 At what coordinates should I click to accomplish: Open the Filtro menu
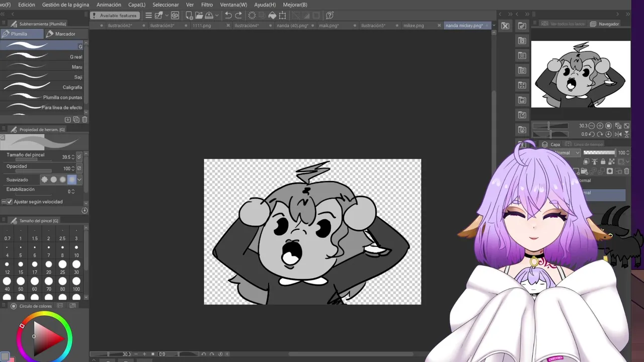(207, 5)
